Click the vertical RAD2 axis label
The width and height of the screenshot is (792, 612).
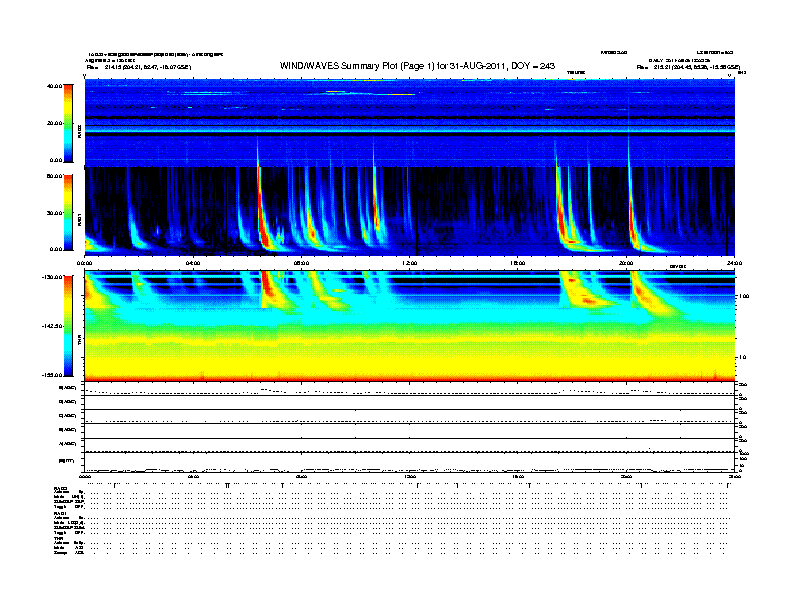(x=79, y=131)
